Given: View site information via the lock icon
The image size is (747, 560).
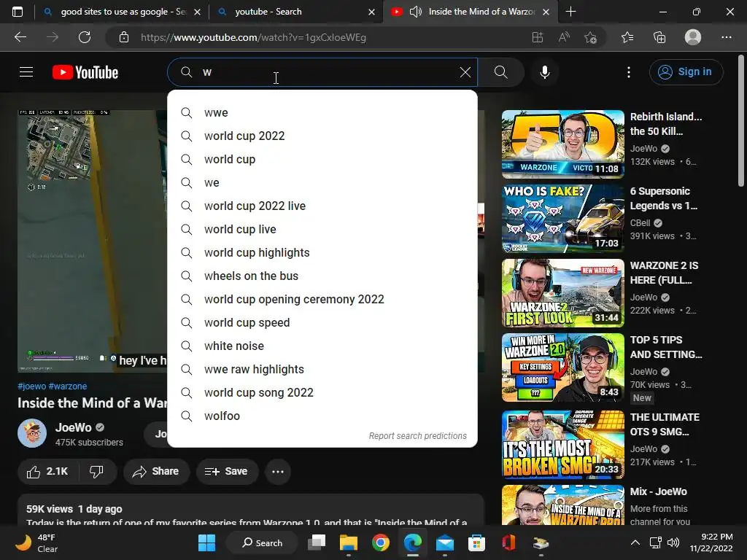Looking at the screenshot, I should coord(124,37).
